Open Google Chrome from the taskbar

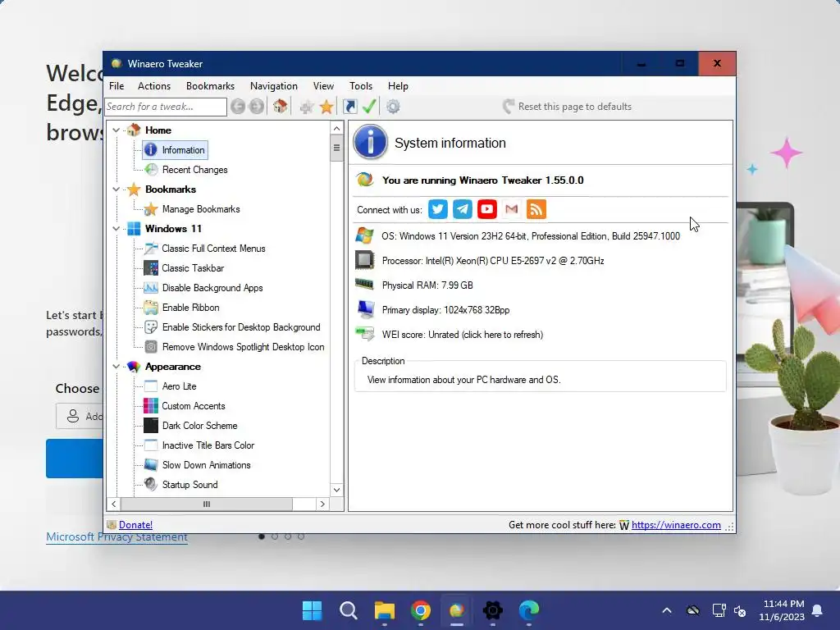[x=421, y=609]
